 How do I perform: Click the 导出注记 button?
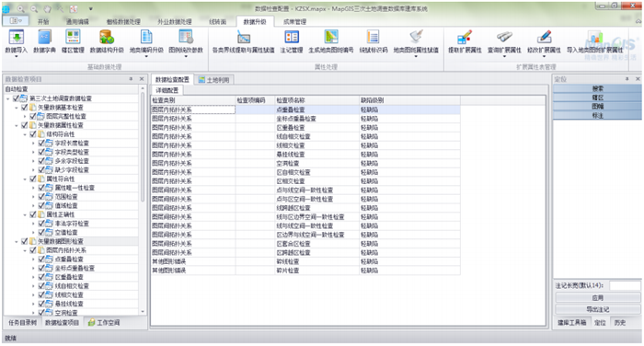598,309
